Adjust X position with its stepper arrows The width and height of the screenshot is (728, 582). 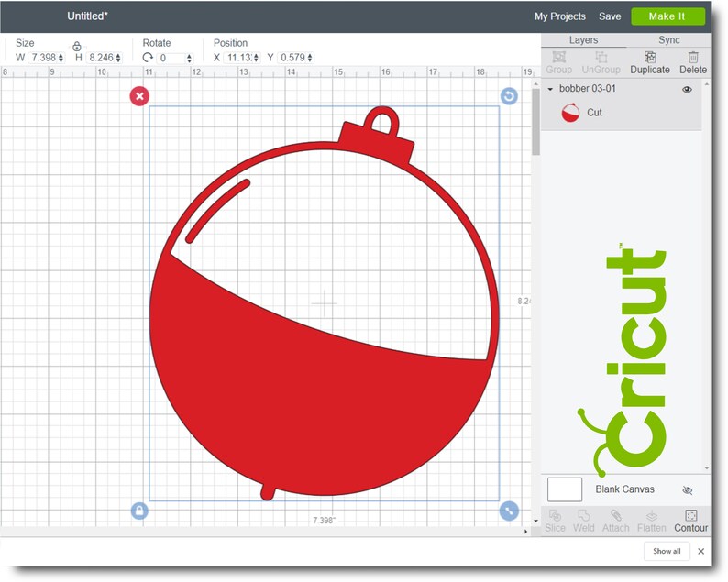click(x=257, y=58)
